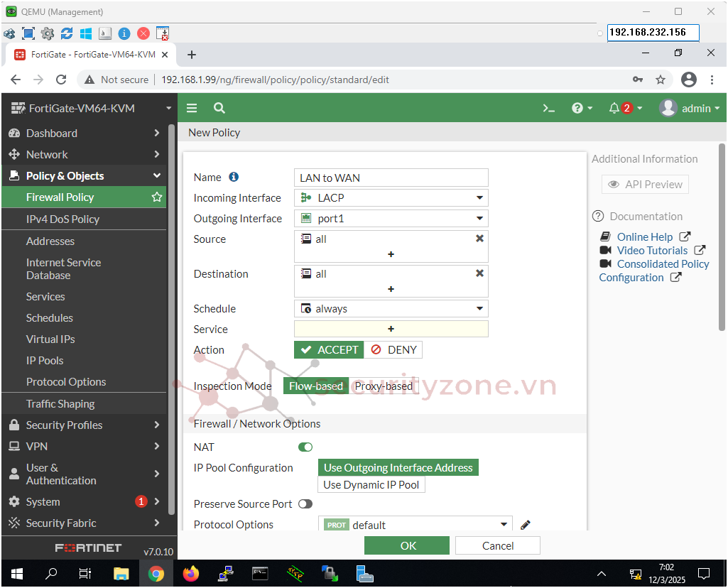Screen dimensions: 728x588
Task: Open the CLI console icon
Action: pos(548,108)
